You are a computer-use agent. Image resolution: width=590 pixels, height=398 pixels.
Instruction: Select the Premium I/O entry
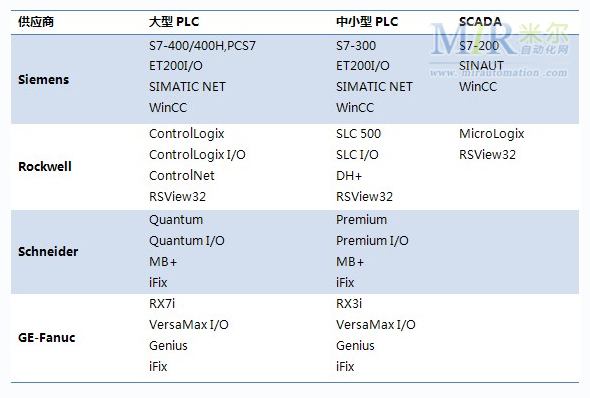click(372, 241)
